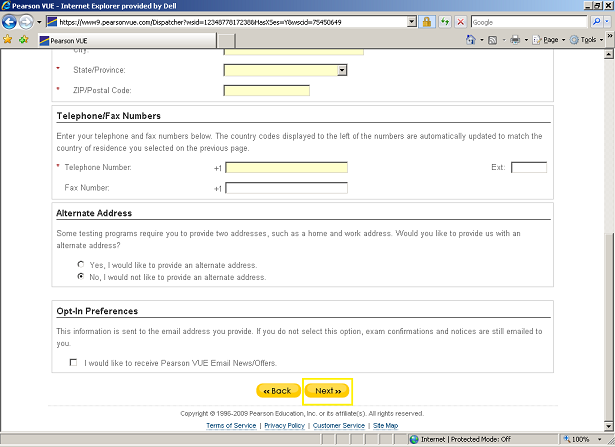Screen dimensions: 615x447
Task: Click the Print icon in command bar
Action: click(x=514, y=40)
